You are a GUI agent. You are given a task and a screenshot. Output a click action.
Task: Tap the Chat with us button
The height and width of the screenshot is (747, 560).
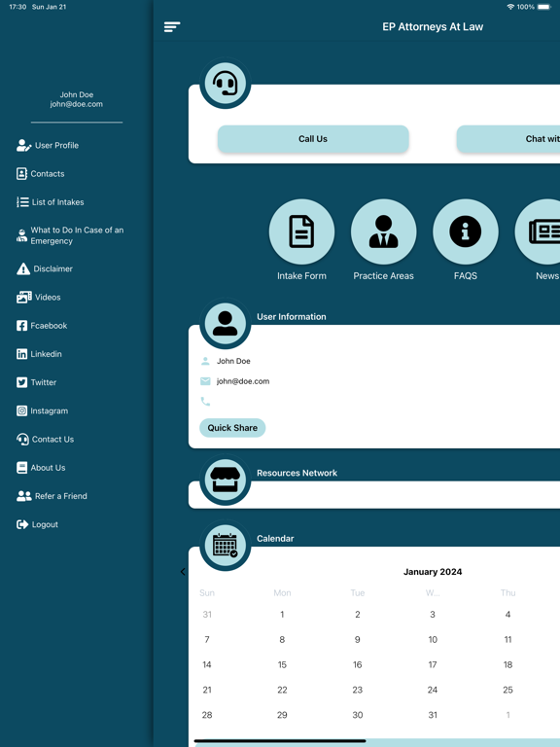[x=508, y=139]
